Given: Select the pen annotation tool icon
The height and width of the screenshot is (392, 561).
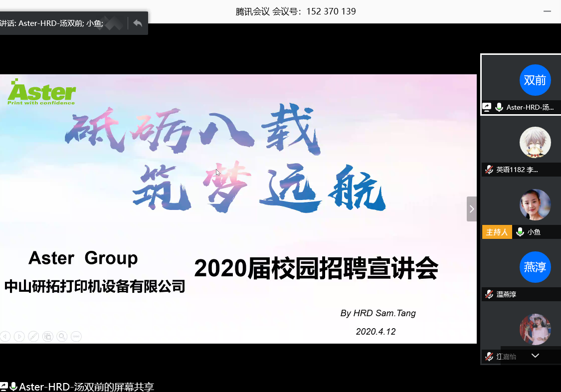Looking at the screenshot, I should (33, 337).
